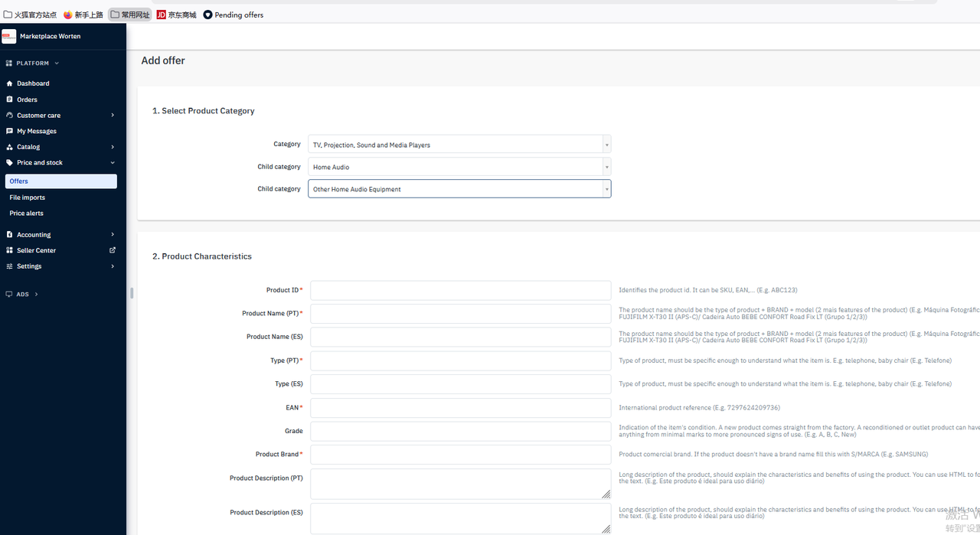The image size is (980, 535).
Task: Click the Product Brand input field
Action: point(461,455)
